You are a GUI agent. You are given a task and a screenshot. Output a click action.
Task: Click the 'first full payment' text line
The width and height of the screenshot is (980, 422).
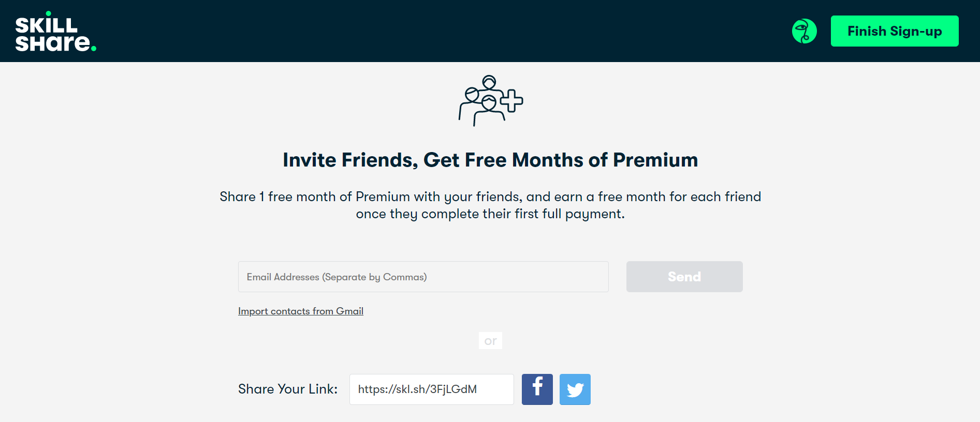click(x=490, y=214)
